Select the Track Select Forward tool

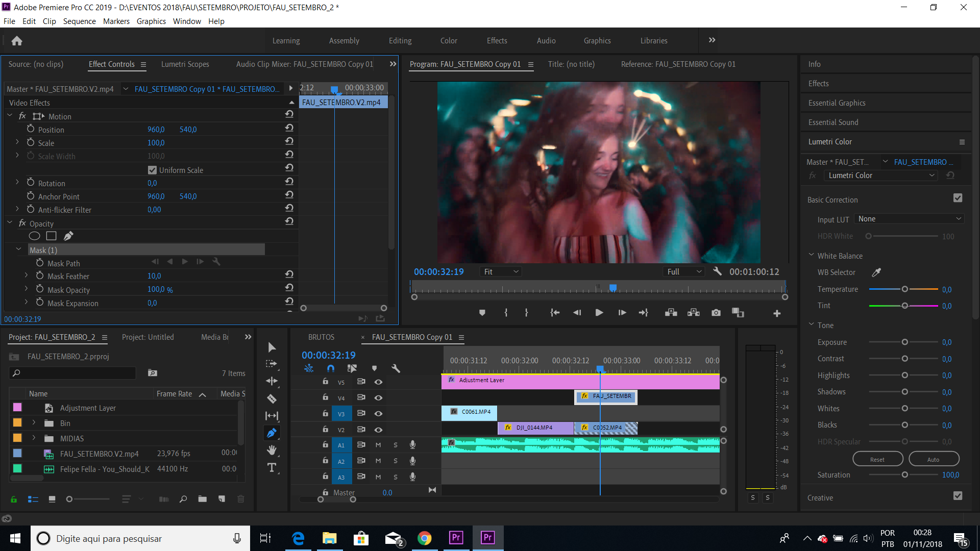(x=272, y=364)
